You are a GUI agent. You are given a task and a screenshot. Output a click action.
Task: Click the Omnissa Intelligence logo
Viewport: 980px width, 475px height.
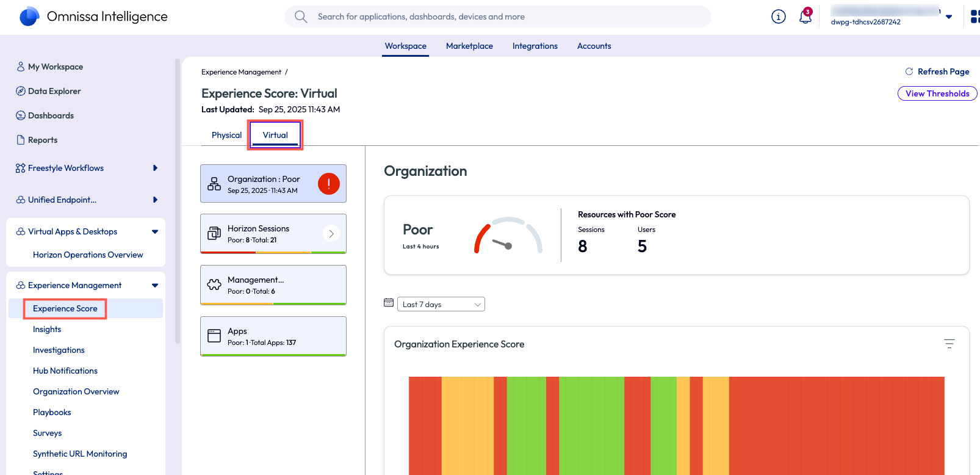pos(29,16)
